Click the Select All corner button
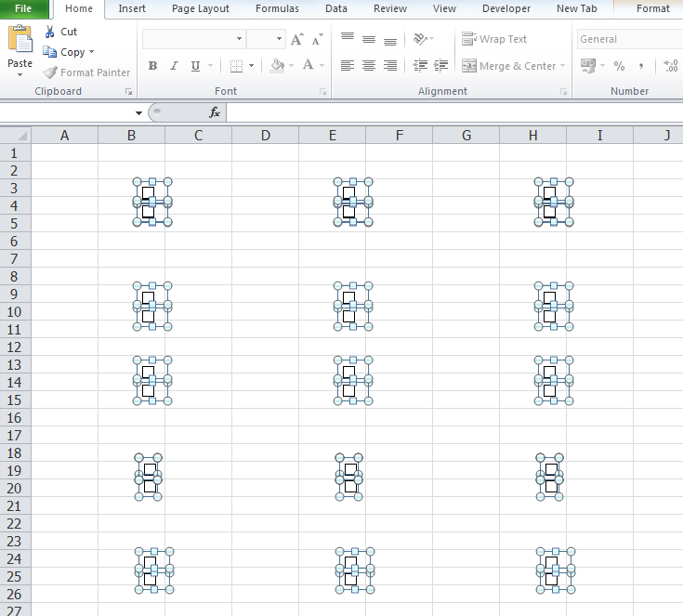 (x=15, y=135)
